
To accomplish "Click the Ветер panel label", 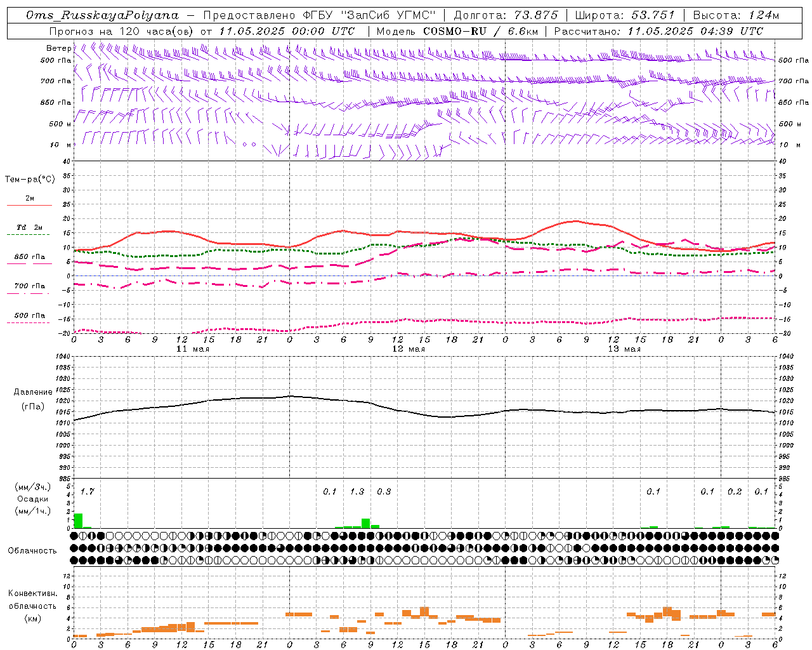I will tap(58, 48).
